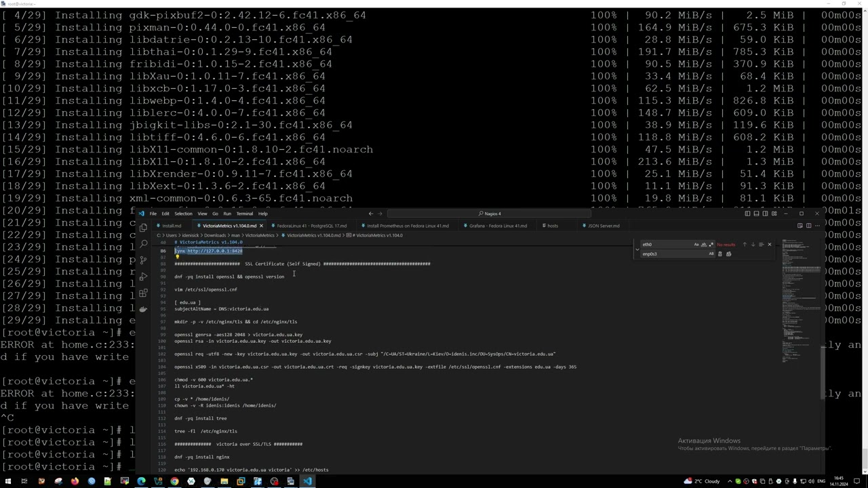Open the Windows Start menu
Viewport: 868px width, 488px height.
tap(7, 481)
